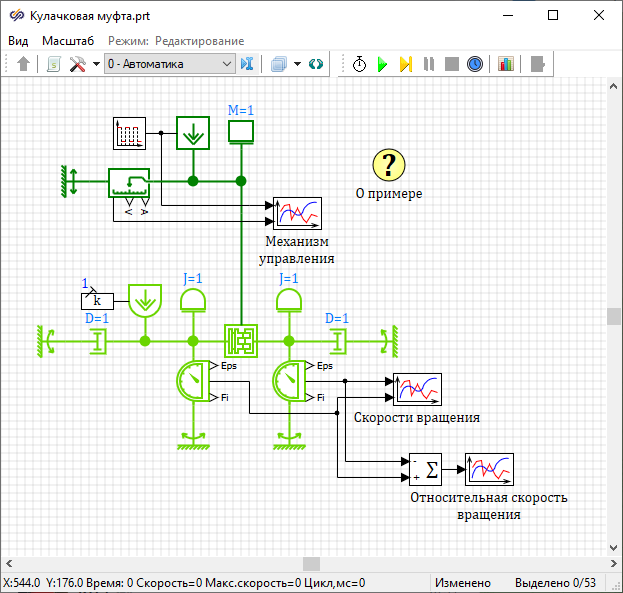623x593 pixels.
Task: Click the blue clock icon in toolbar
Action: [x=475, y=64]
